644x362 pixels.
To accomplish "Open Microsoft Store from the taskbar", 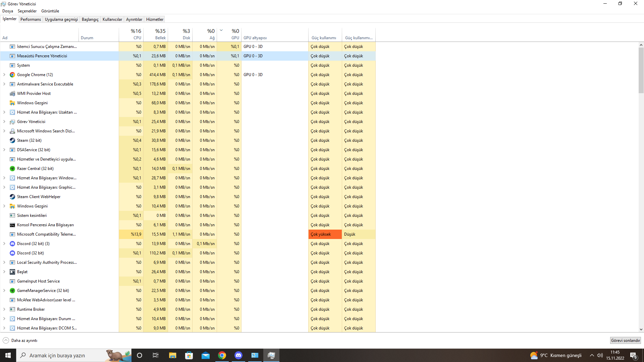I will point(189,355).
